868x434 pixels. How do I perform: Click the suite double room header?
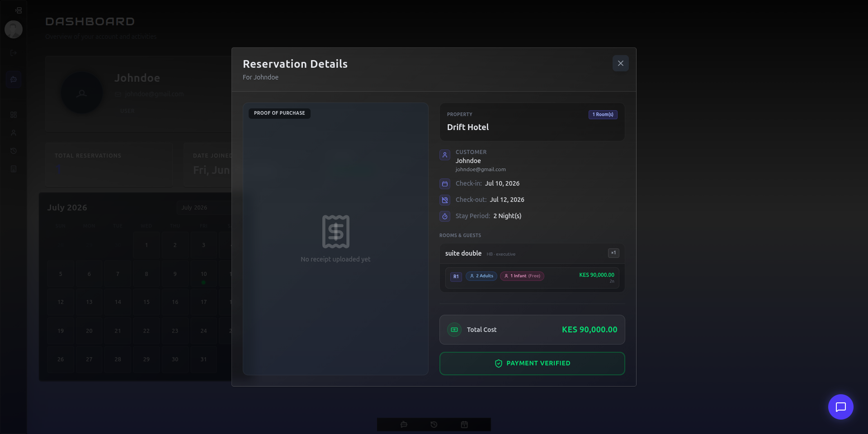click(532, 253)
